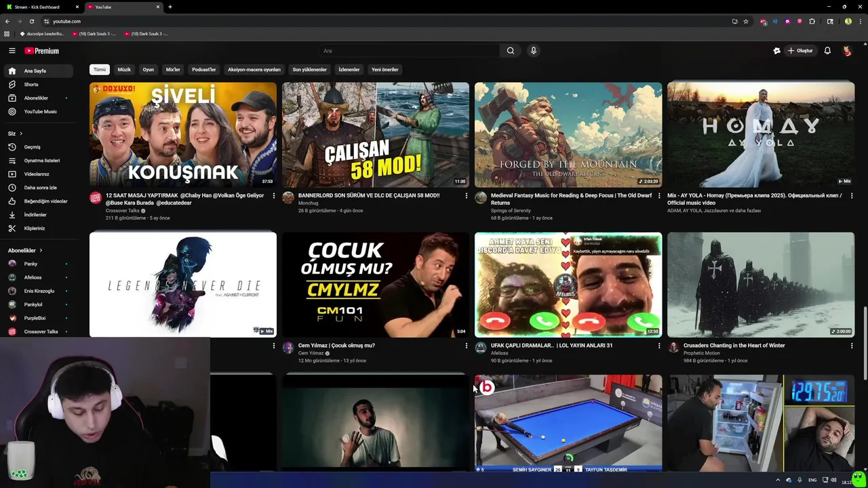The image size is (868, 488).
Task: Open more options for BANNERLORD video
Action: point(466,196)
